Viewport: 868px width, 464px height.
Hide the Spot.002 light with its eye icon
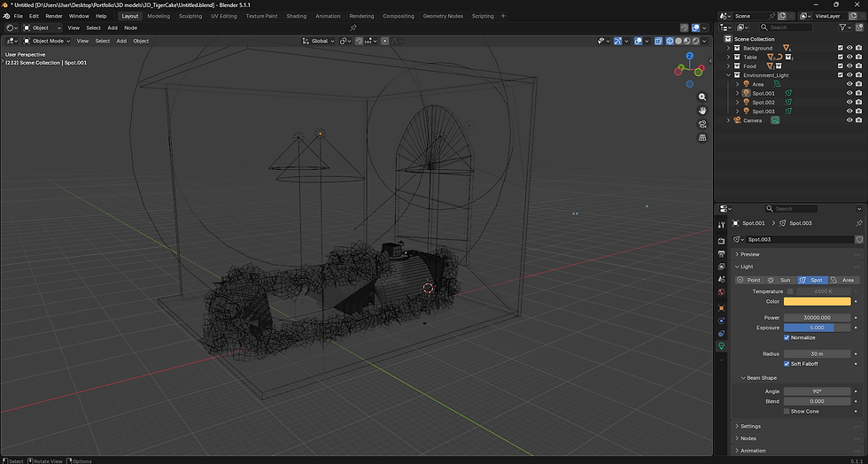click(849, 103)
